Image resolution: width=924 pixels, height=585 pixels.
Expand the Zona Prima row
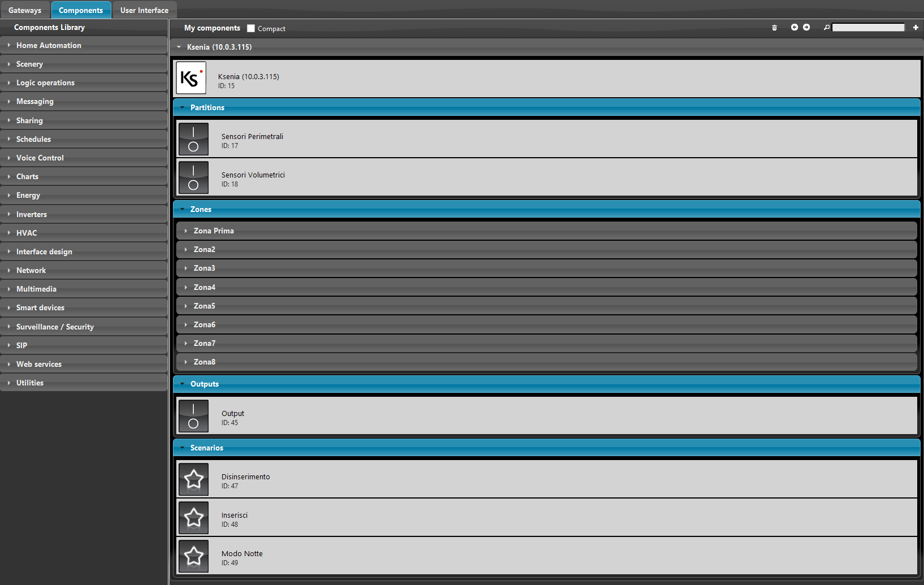pyautogui.click(x=546, y=231)
